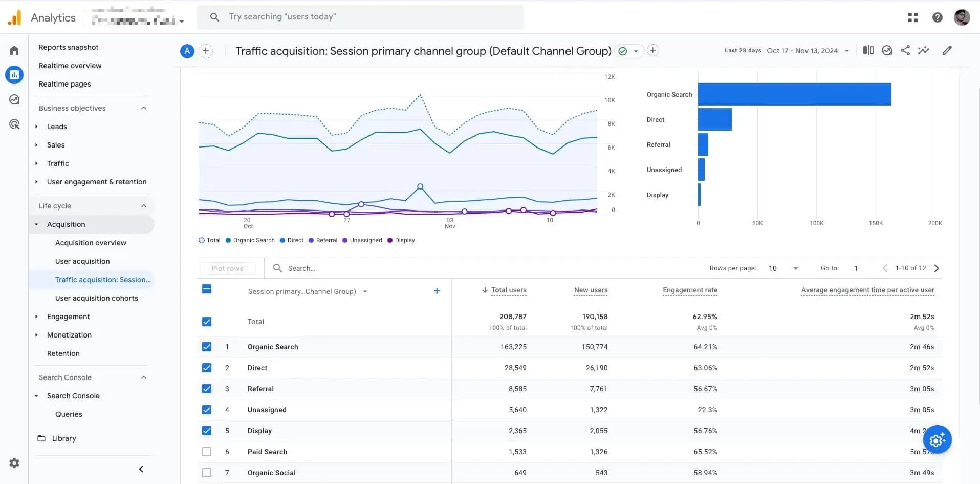Check the Paid Search row checkbox
This screenshot has width=980, height=484.
coord(207,452)
